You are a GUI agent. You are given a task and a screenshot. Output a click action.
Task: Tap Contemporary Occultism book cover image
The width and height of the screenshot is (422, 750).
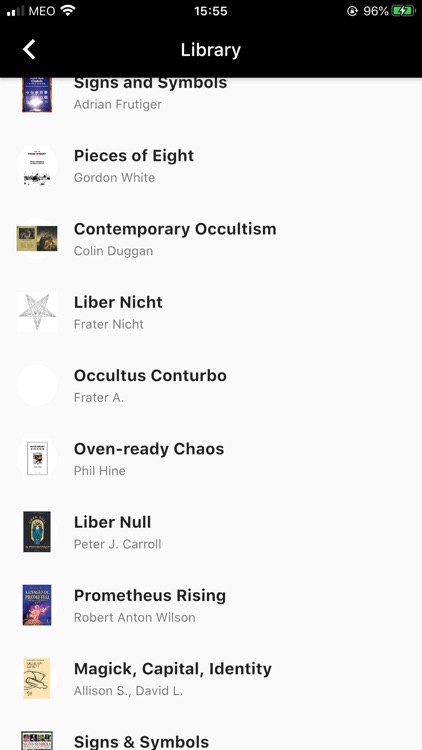[x=37, y=239]
